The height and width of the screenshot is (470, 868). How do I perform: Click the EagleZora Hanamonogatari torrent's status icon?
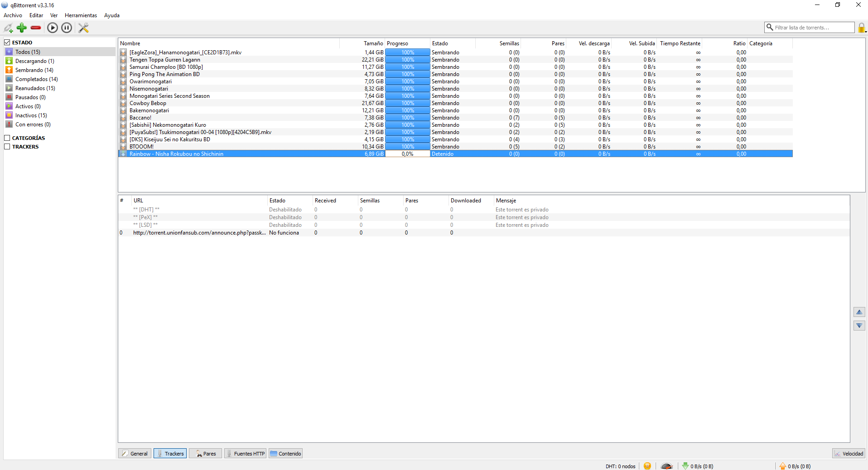[x=123, y=53]
